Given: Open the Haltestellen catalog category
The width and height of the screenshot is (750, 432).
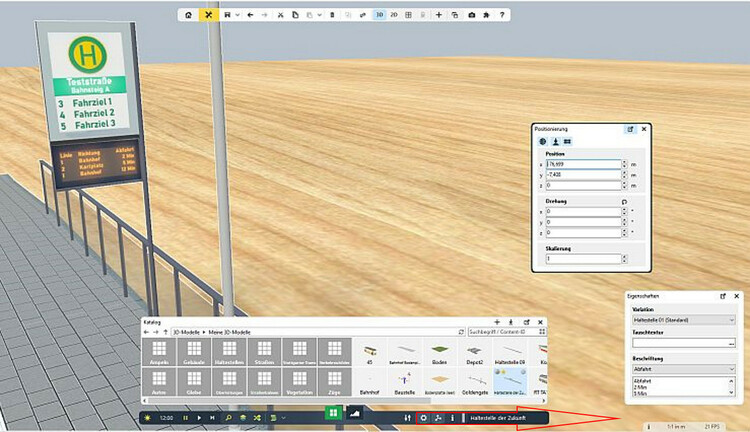Looking at the screenshot, I should (x=230, y=352).
